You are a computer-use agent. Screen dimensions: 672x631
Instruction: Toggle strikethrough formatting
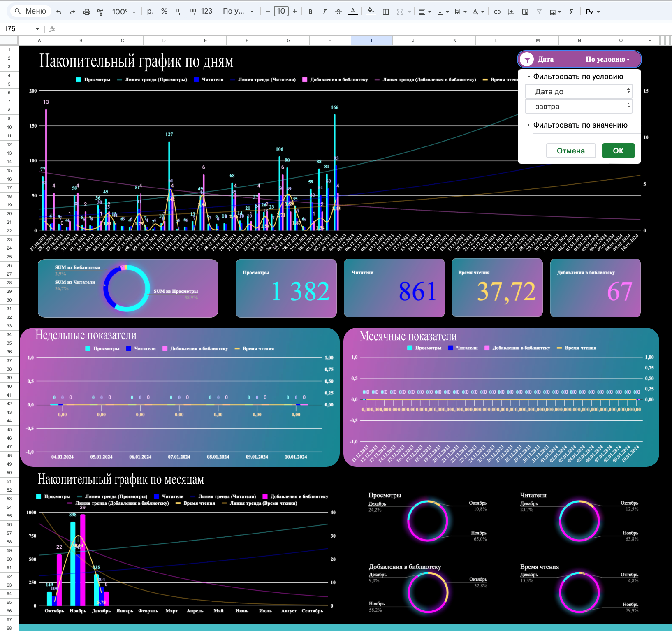(338, 12)
